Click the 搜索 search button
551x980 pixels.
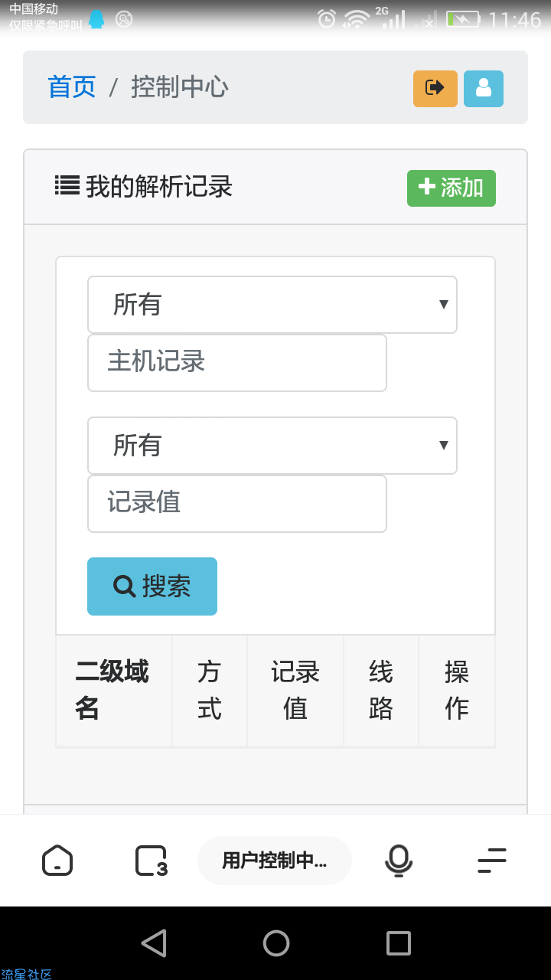tap(152, 586)
